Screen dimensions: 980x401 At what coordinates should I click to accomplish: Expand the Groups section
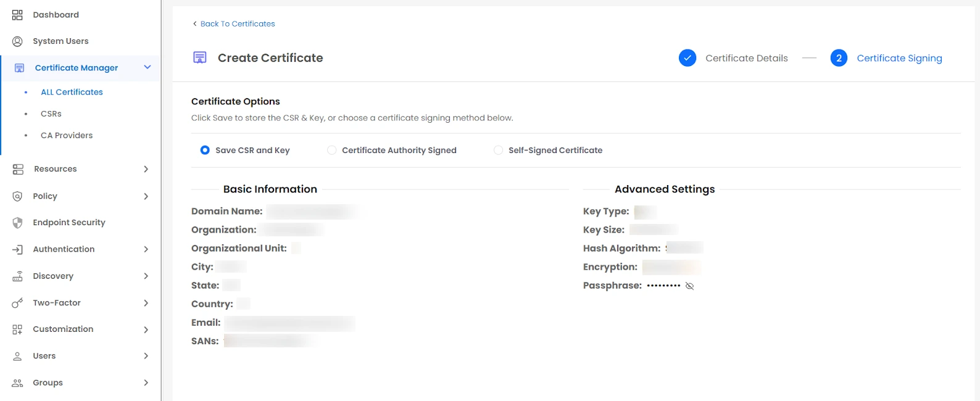[x=146, y=382]
